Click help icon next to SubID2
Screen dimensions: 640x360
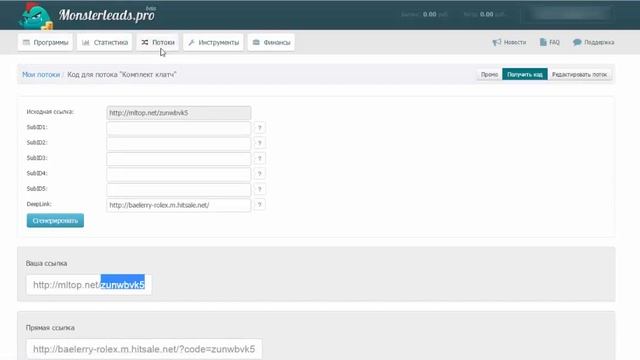tap(259, 143)
